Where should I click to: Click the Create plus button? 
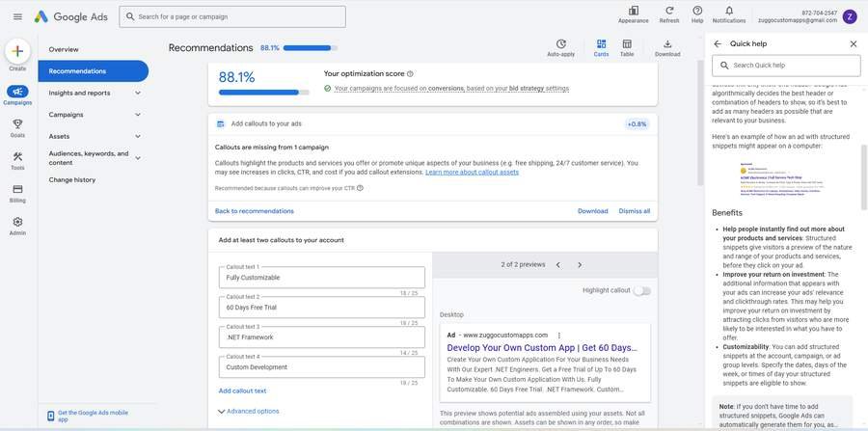[x=17, y=51]
